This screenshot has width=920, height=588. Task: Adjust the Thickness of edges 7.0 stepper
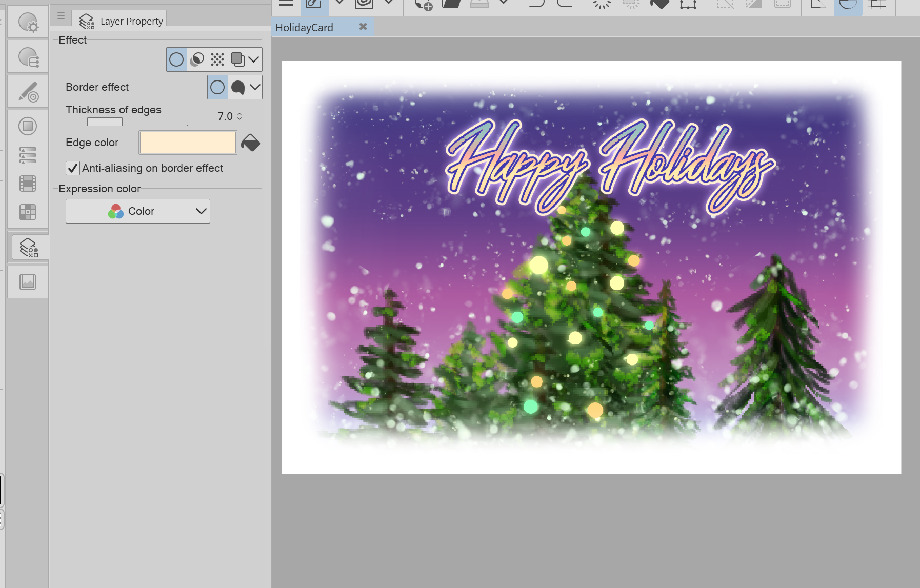pyautogui.click(x=239, y=116)
